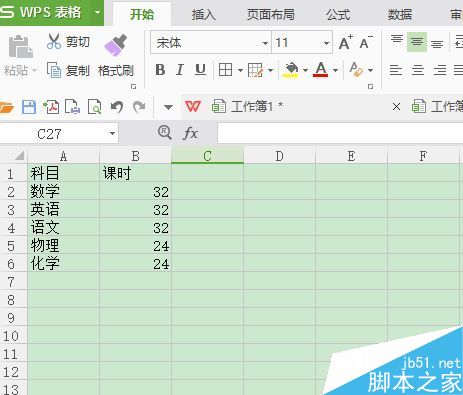
Task: Apply the yellow fill color bucket
Action: (291, 70)
